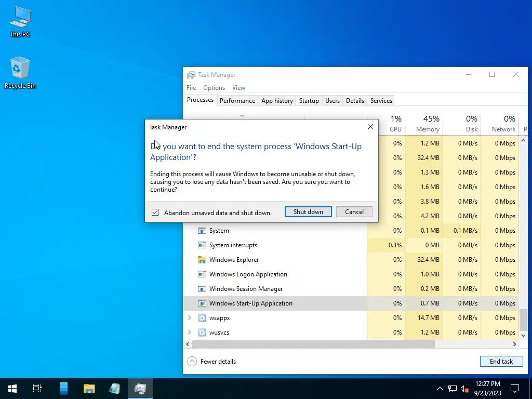Open the Action Center notifications icon

coord(515,388)
